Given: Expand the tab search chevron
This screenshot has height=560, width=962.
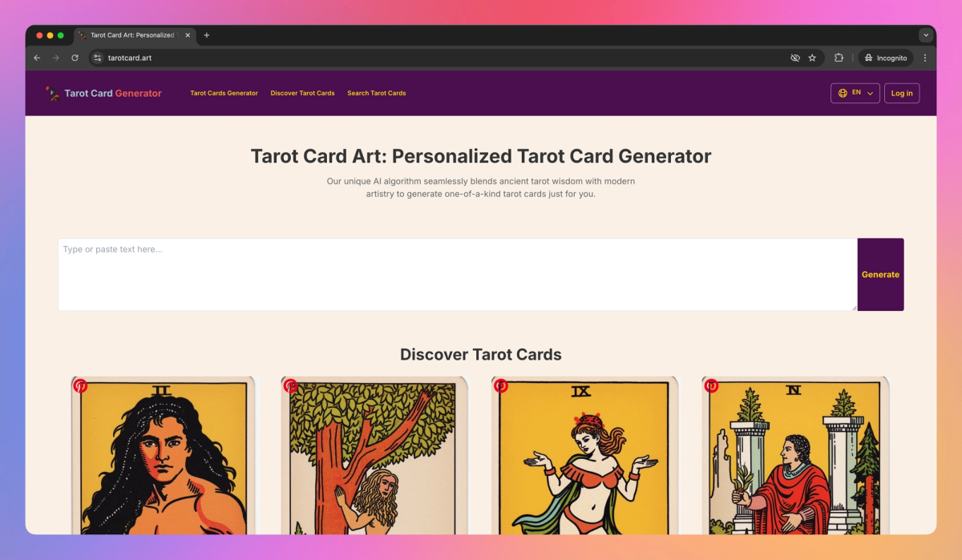Looking at the screenshot, I should coord(926,35).
